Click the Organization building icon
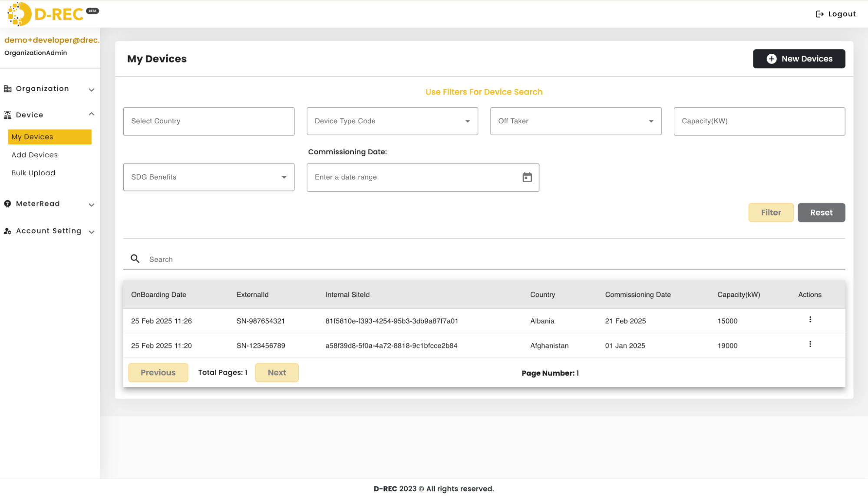868x499 pixels. tap(7, 89)
